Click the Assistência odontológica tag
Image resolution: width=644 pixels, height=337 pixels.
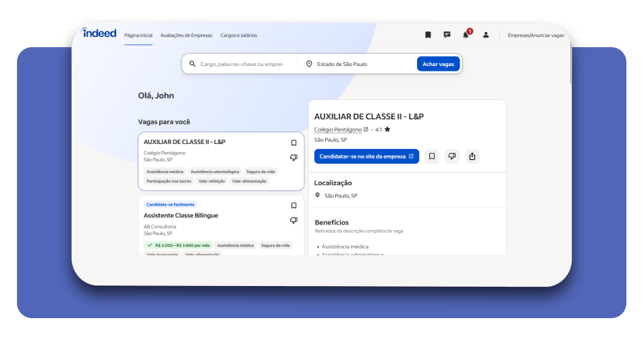click(x=215, y=172)
